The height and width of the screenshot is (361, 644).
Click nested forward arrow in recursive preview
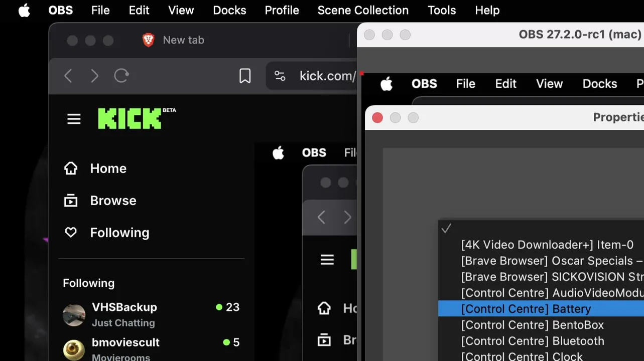click(347, 217)
